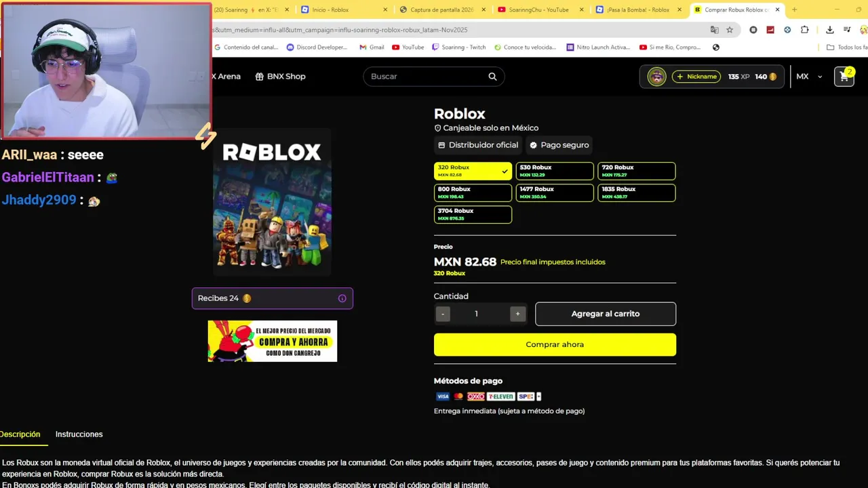Click the gold coin beside 140
Viewport: 868px width, 488px height.
pyautogui.click(x=773, y=77)
